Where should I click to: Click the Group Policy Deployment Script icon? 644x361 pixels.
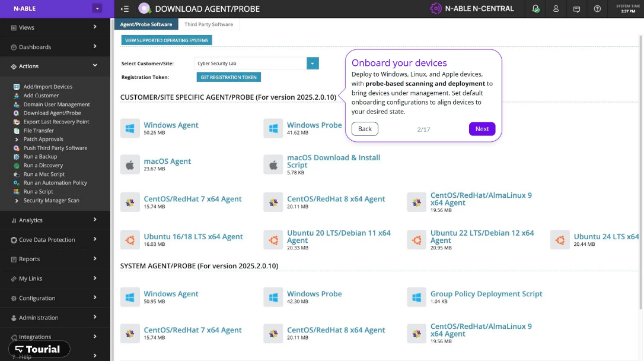click(416, 297)
